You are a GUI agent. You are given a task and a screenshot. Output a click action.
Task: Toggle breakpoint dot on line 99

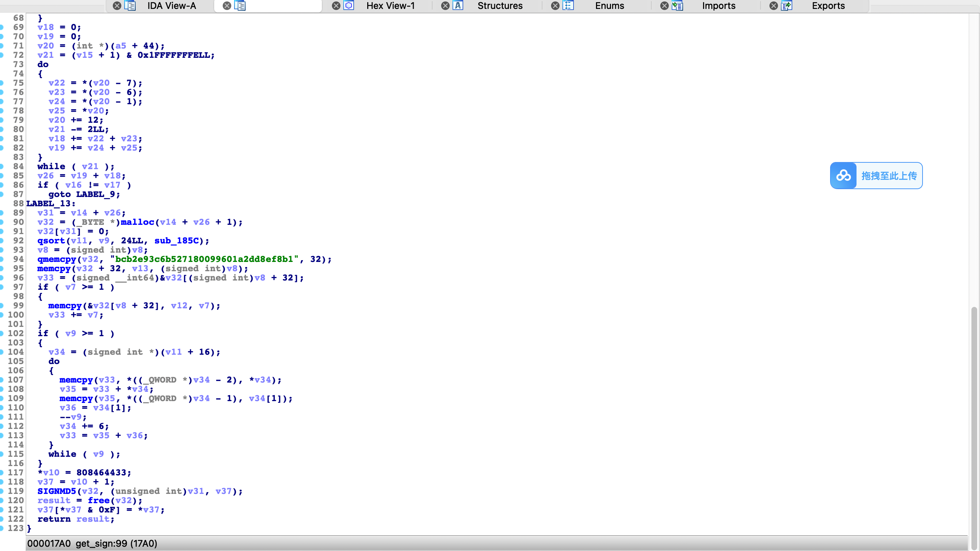[2, 305]
